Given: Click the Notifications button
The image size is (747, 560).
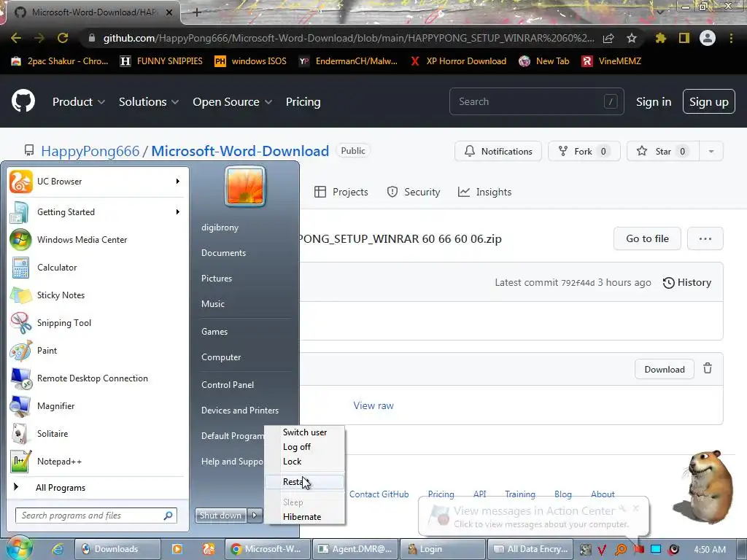Looking at the screenshot, I should [x=498, y=152].
